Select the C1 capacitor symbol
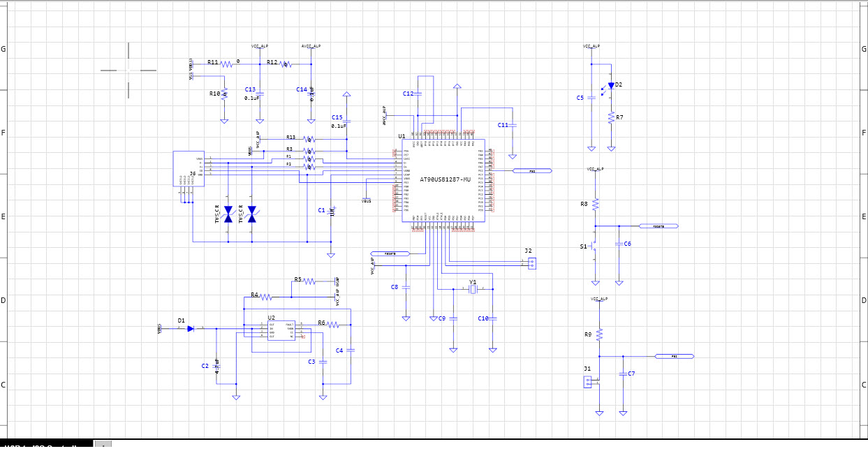This screenshot has height=458, width=868. click(331, 209)
